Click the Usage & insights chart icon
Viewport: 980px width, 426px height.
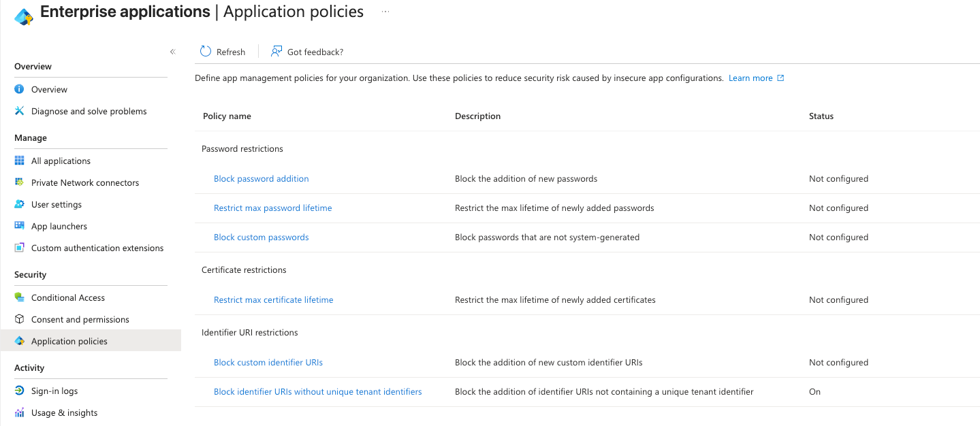click(19, 412)
